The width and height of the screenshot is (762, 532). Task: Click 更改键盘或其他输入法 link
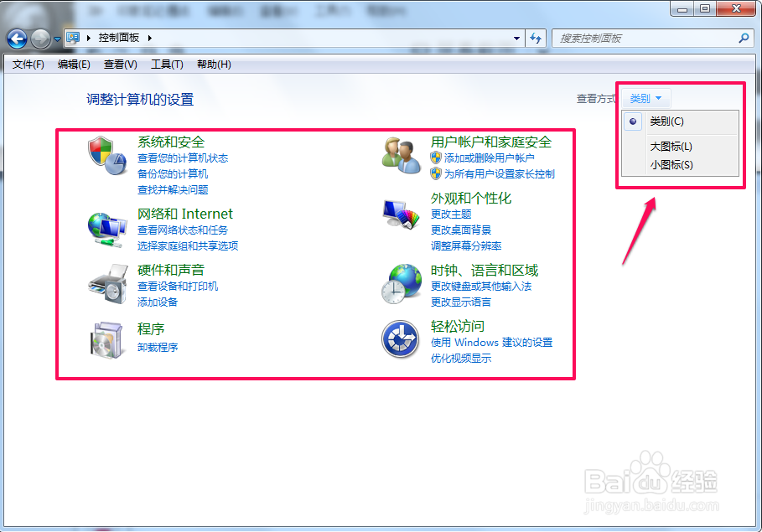(x=481, y=287)
